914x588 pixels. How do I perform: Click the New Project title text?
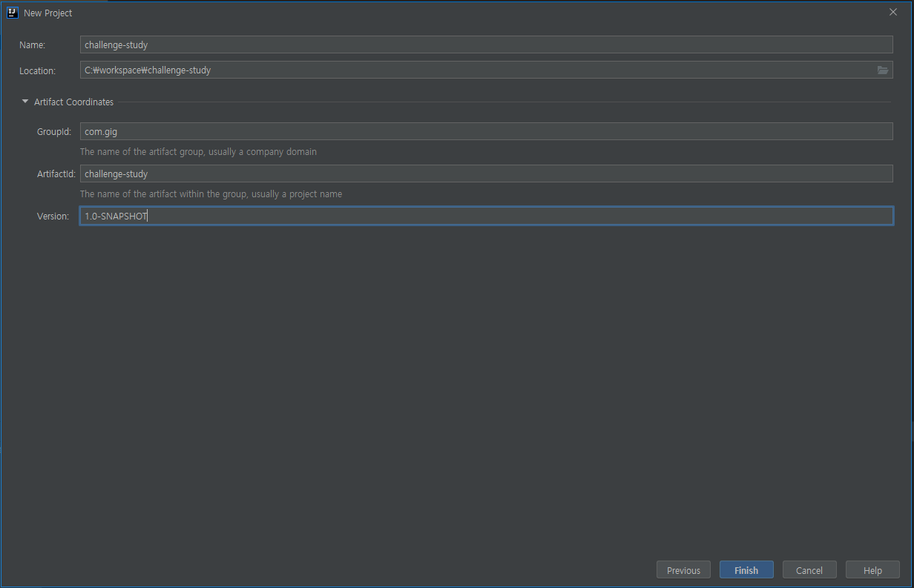pyautogui.click(x=48, y=13)
